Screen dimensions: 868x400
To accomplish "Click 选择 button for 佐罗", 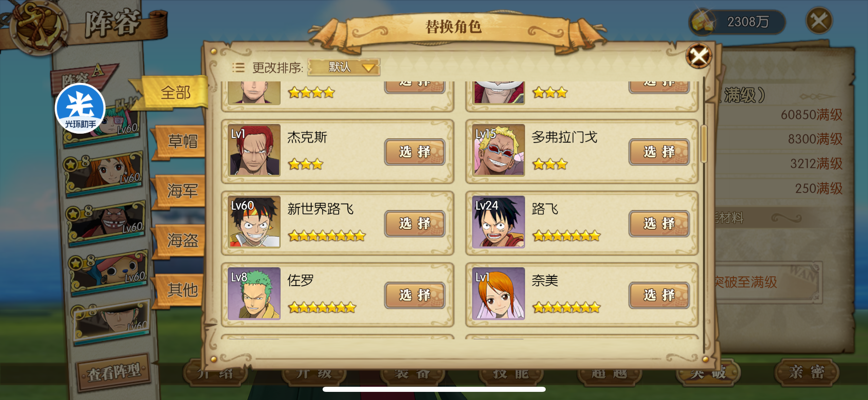I will (415, 295).
